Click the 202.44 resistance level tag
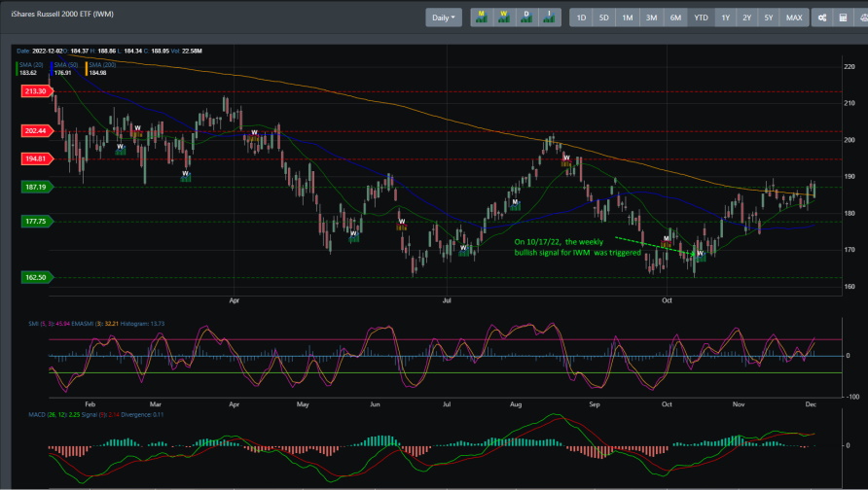Screen dimensions: 868x490 (x=37, y=131)
